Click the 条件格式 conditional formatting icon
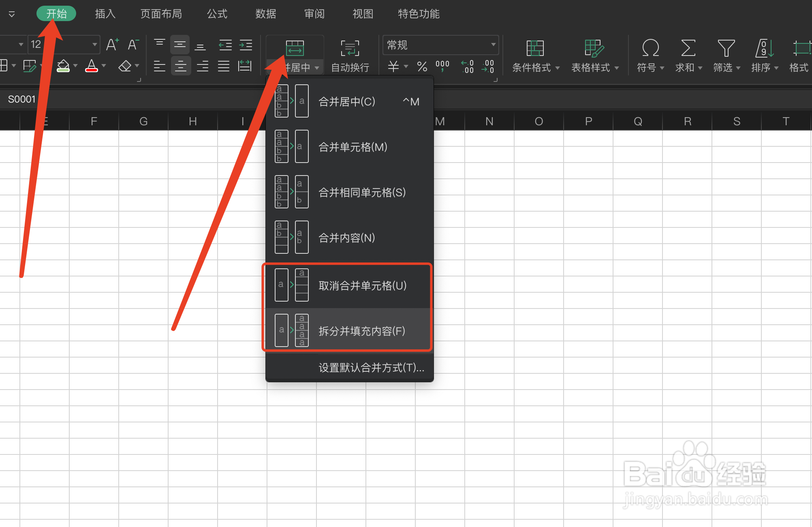 (x=535, y=49)
